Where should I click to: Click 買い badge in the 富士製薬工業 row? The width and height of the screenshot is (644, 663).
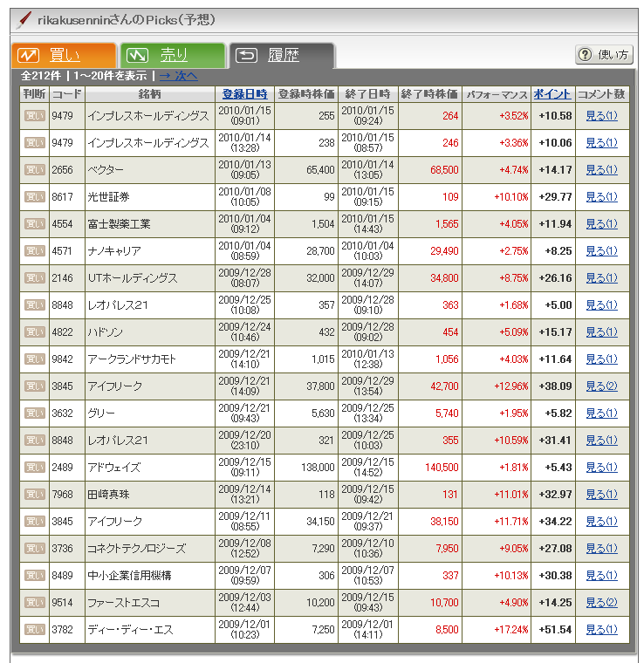[x=35, y=224]
